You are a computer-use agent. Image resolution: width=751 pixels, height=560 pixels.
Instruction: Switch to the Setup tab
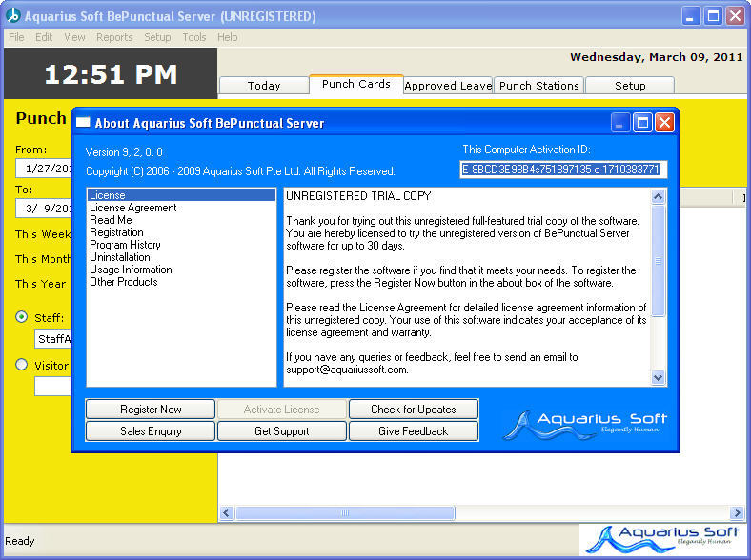click(x=630, y=86)
